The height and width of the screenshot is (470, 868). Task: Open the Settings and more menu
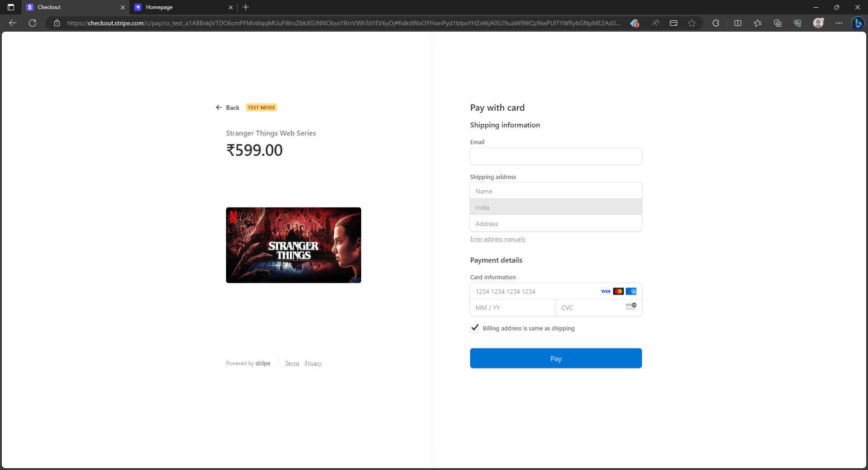pos(839,23)
